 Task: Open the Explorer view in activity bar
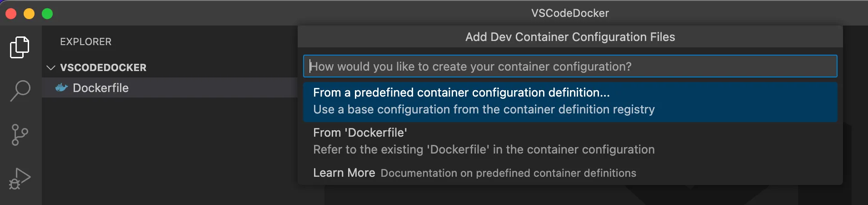coord(20,47)
